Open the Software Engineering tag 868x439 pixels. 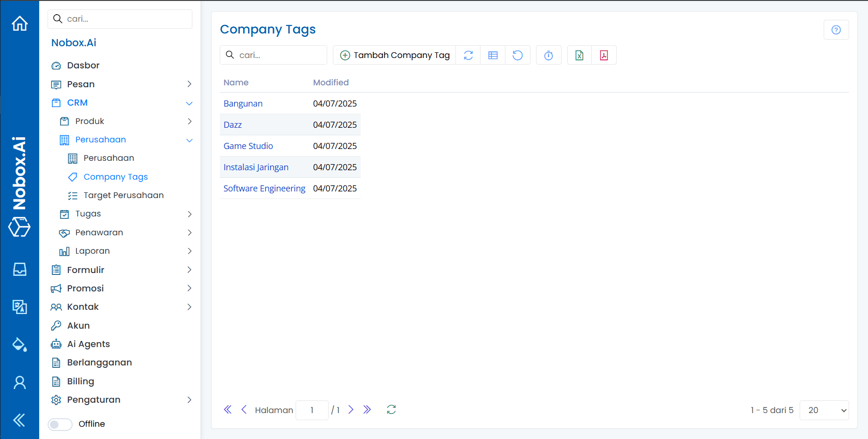point(264,188)
